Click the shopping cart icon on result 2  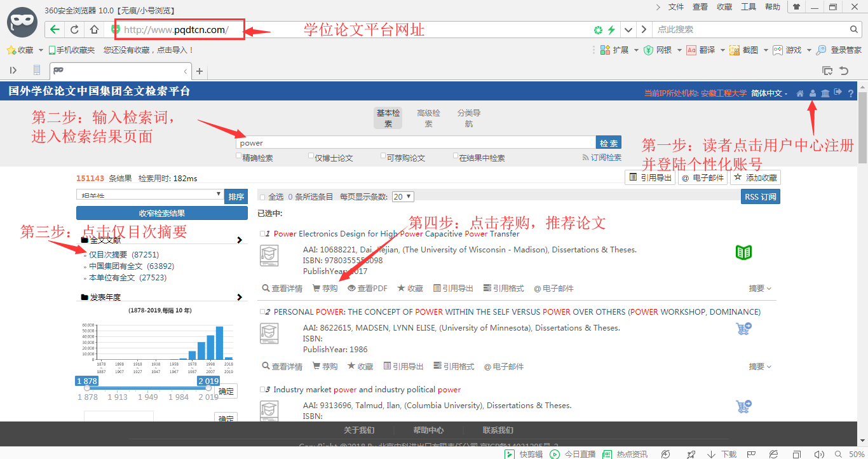coord(743,329)
